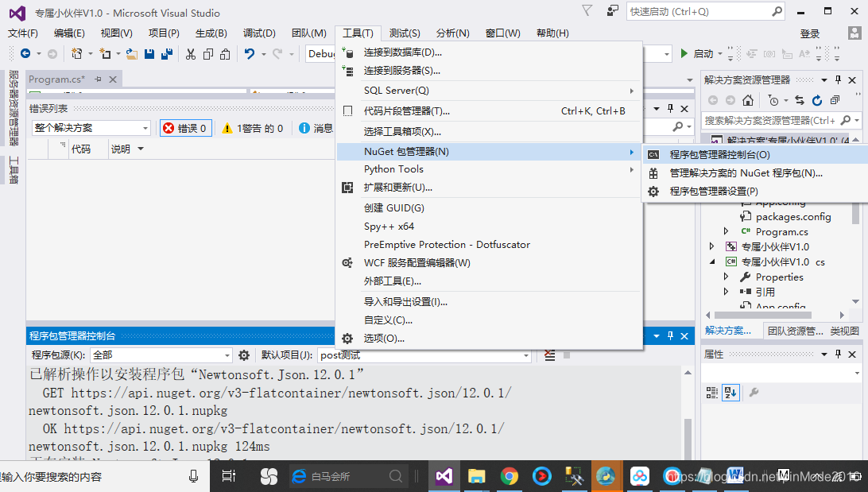Click the feedback icon in title bar
Image resolution: width=868 pixels, height=492 pixels.
coord(612,10)
